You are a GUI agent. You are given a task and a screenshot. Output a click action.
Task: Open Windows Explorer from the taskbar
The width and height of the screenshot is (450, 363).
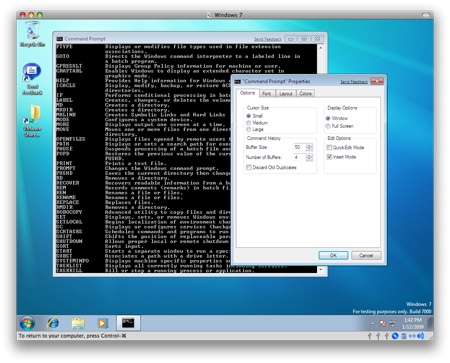click(x=78, y=323)
